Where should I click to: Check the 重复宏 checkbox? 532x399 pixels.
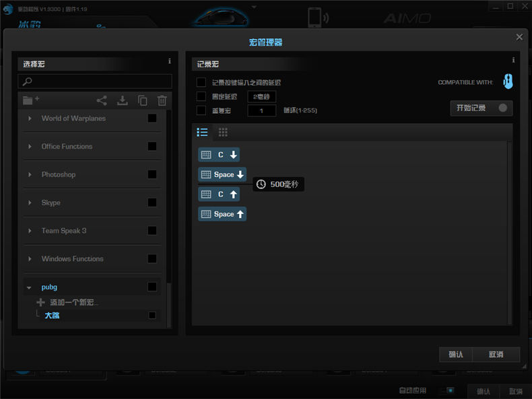(201, 110)
